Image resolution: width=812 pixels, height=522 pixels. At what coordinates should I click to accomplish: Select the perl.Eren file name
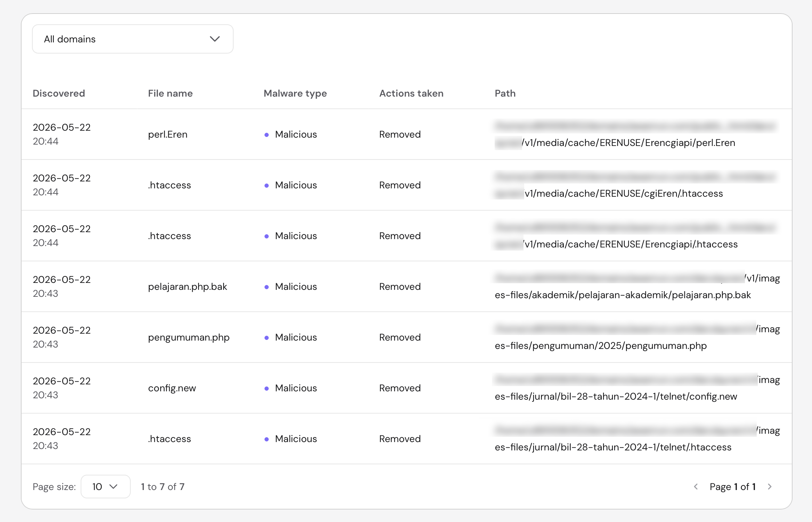[168, 134]
